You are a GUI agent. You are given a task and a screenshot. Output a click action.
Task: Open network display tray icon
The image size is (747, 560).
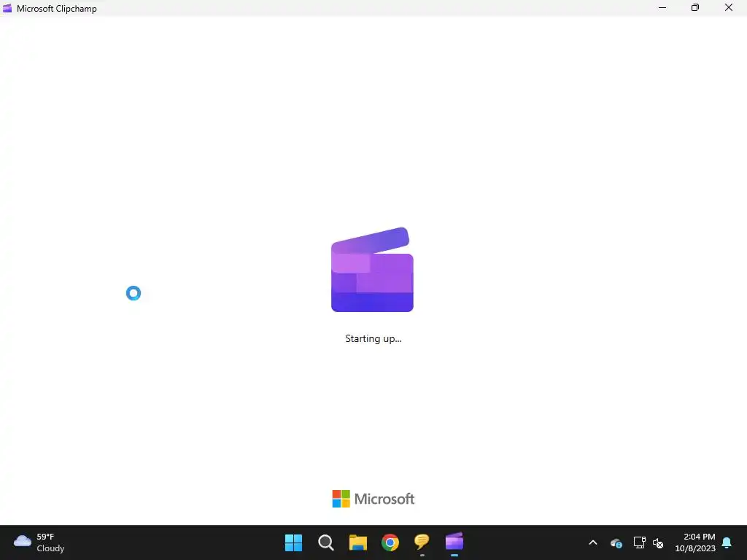tap(639, 542)
